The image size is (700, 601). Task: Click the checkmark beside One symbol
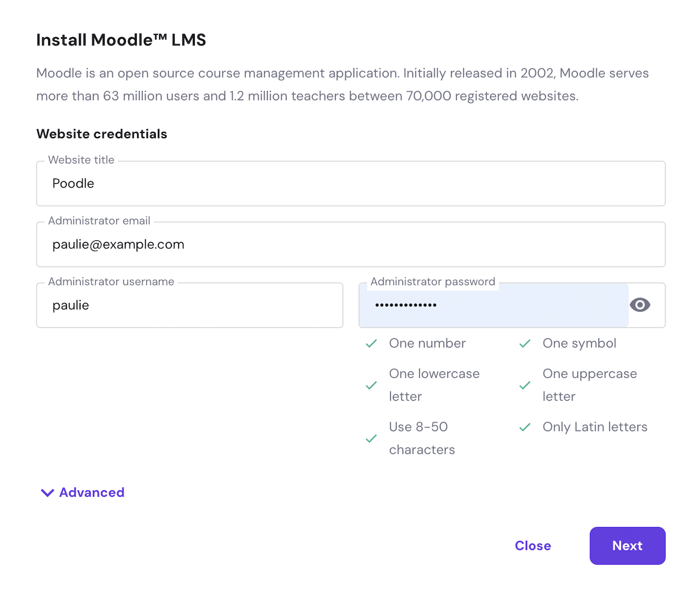pyautogui.click(x=524, y=343)
